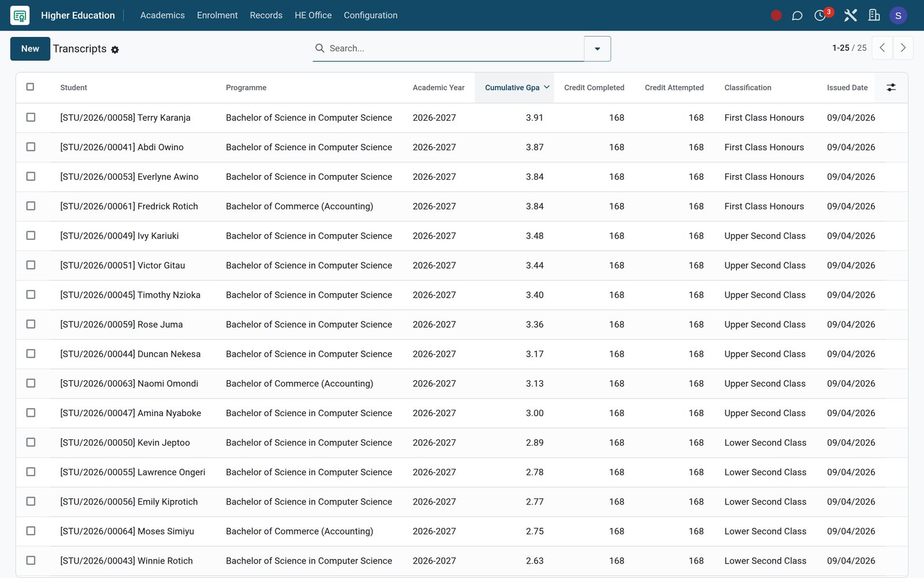The image size is (924, 578).
Task: Open the user avatar S menu
Action: (x=898, y=16)
